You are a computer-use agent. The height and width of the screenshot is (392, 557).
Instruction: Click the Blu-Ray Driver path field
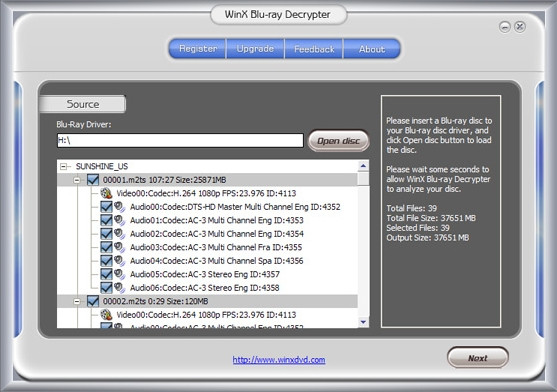(x=180, y=140)
